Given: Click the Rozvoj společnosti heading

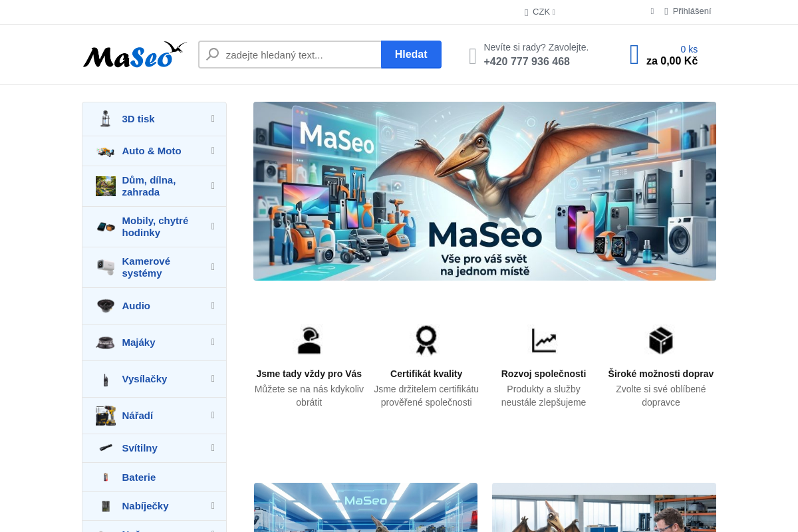Looking at the screenshot, I should point(543,374).
